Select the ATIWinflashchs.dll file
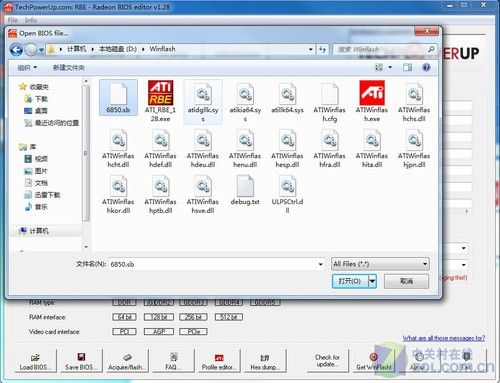The image size is (500, 383). 414,101
